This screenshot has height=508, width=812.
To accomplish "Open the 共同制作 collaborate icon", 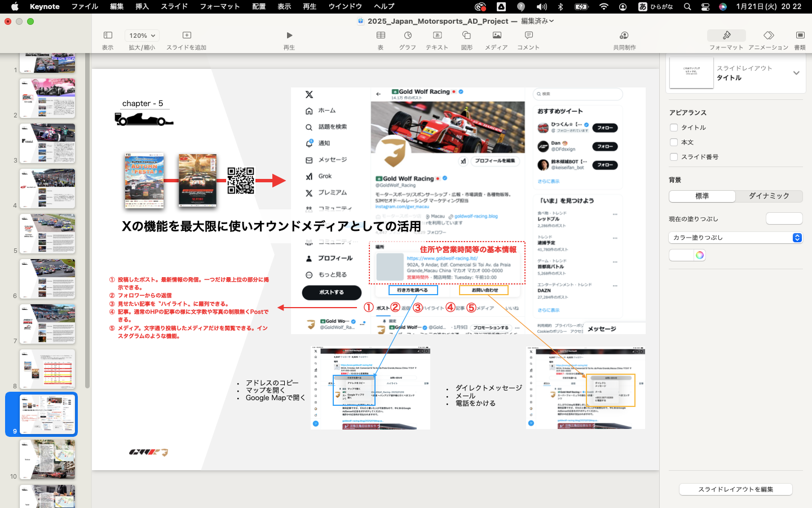I will 624,36.
